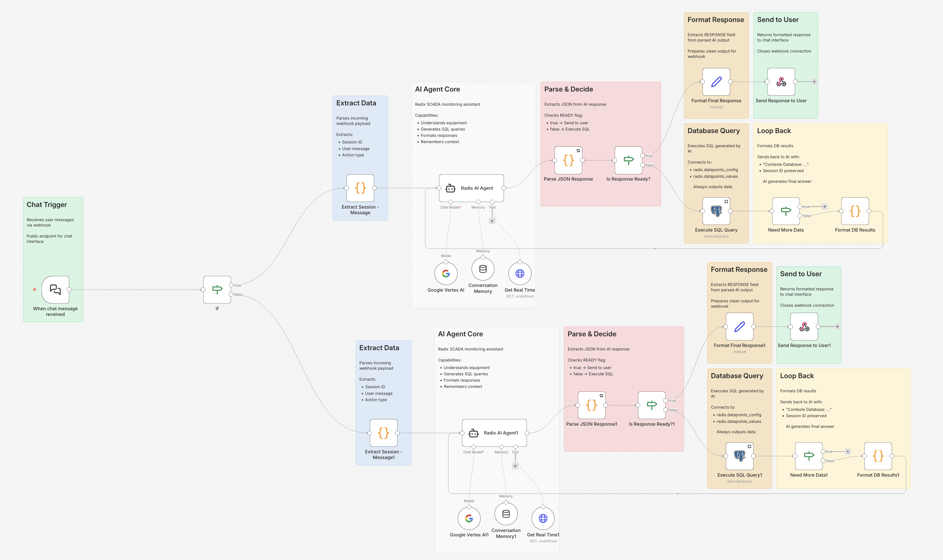This screenshot has height=560, width=943.
Task: Select the Google Vertex AI chat model node
Action: pos(445,273)
